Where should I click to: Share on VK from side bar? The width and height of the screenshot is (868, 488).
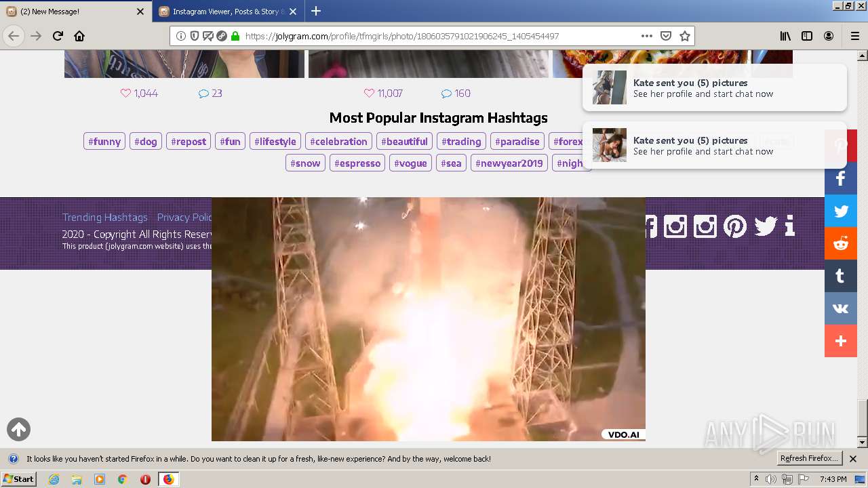click(x=841, y=309)
